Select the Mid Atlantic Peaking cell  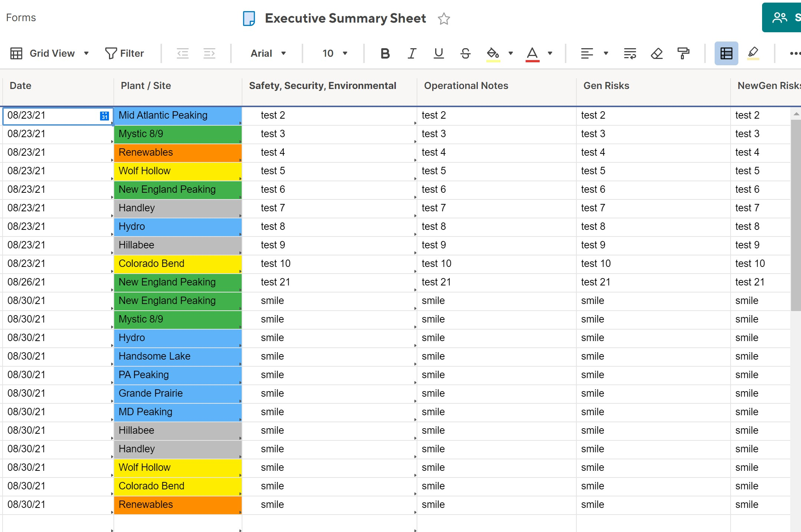click(x=178, y=116)
